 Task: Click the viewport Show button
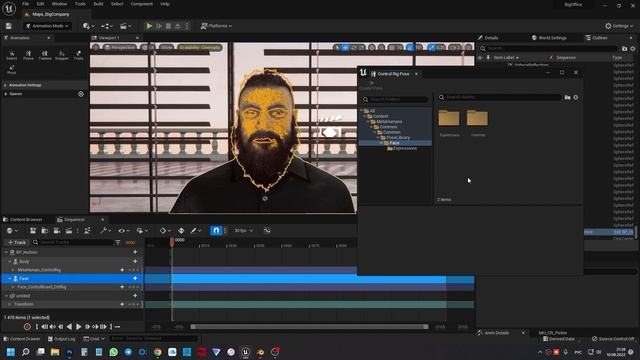pyautogui.click(x=166, y=47)
